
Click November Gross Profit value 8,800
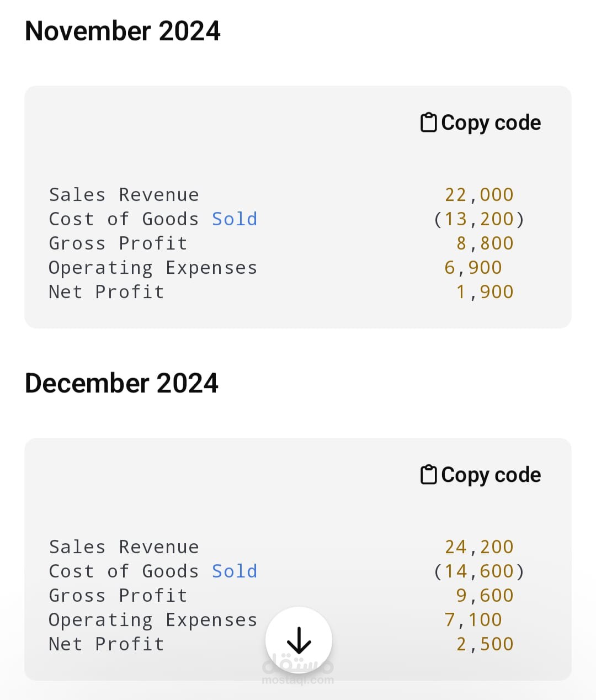(485, 243)
